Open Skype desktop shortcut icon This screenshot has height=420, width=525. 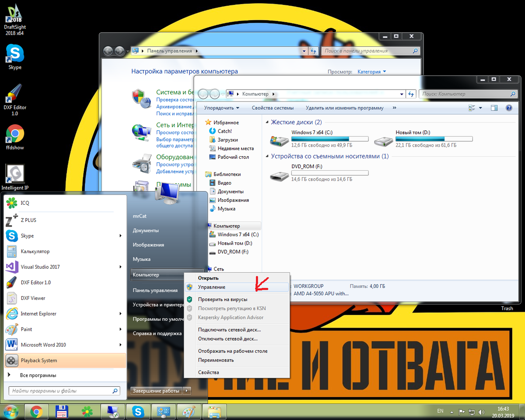pyautogui.click(x=15, y=57)
